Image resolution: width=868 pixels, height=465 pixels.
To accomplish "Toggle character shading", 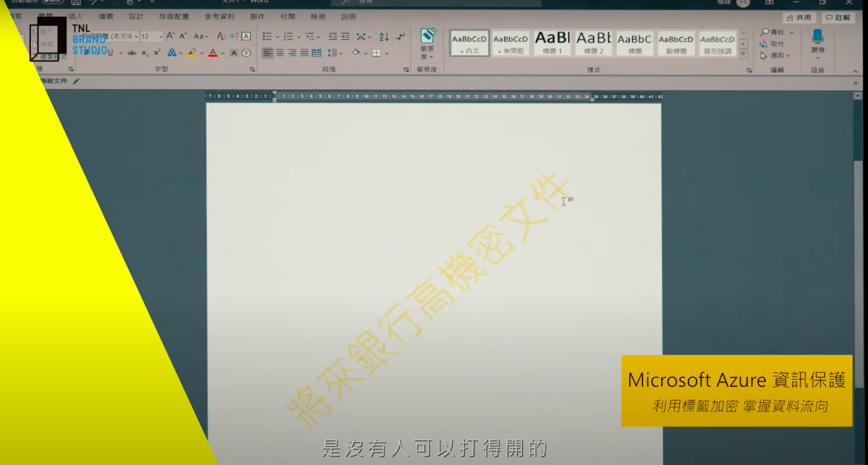I will coord(234,53).
